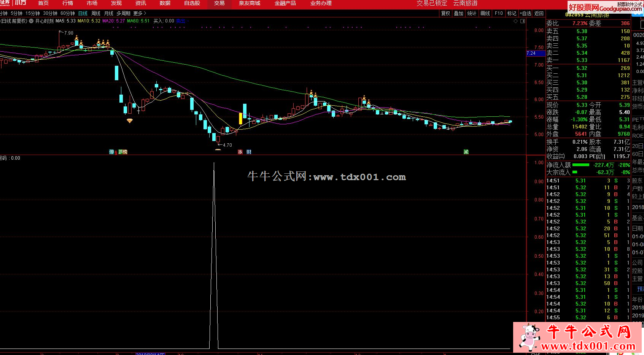Open F10 company info

(499, 13)
